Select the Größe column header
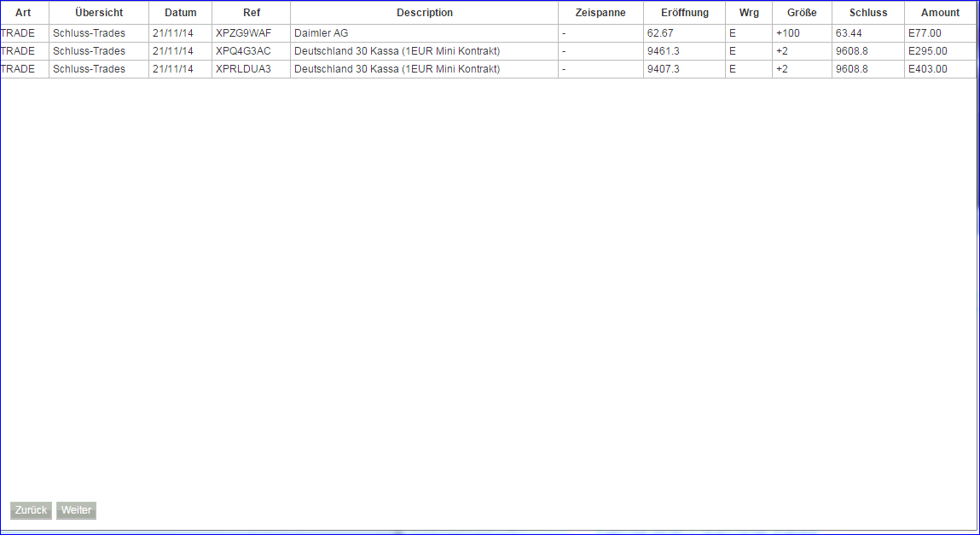Viewport: 980px width, 535px height. click(x=802, y=13)
